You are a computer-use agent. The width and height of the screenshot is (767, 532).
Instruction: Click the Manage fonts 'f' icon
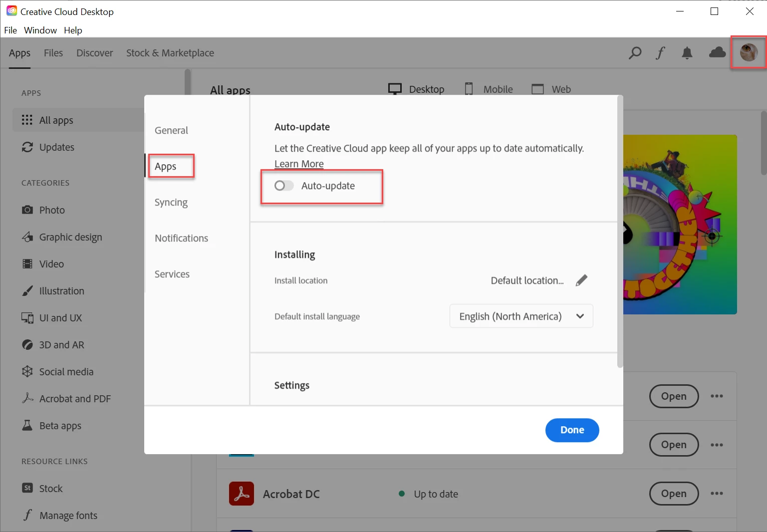coord(27,515)
